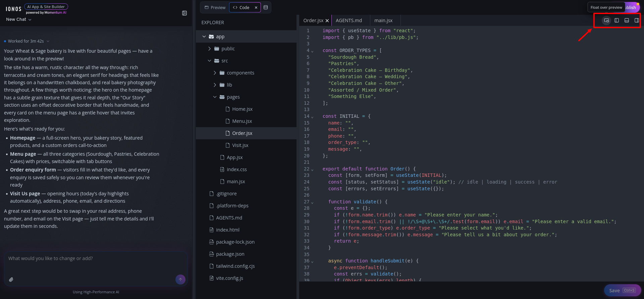The width and height of the screenshot is (644, 299).
Task: Expand the lib folder chevron
Action: point(215,85)
